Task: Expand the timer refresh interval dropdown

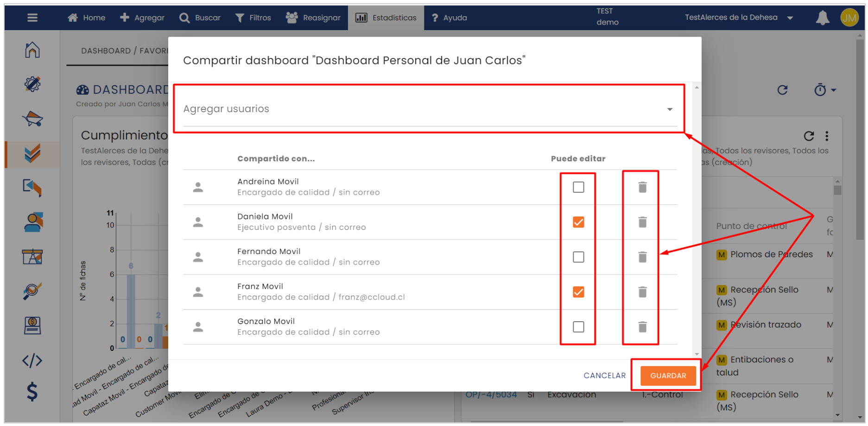Action: (825, 90)
